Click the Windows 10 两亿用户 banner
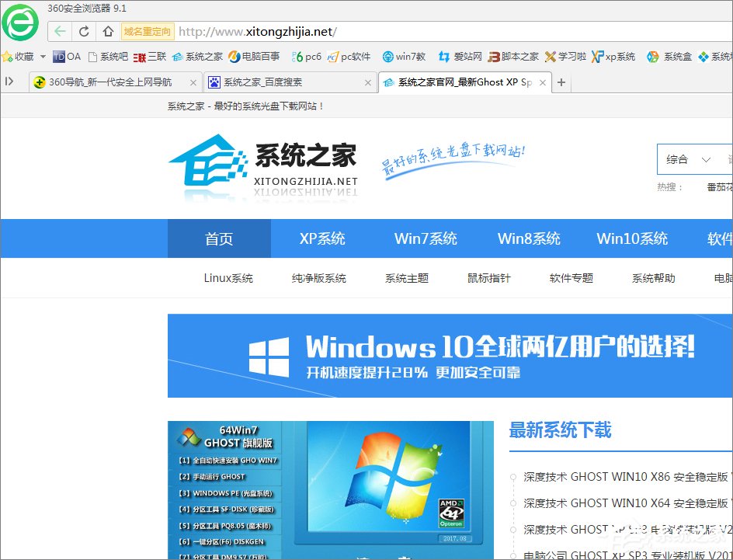733x560 pixels. tap(450, 356)
